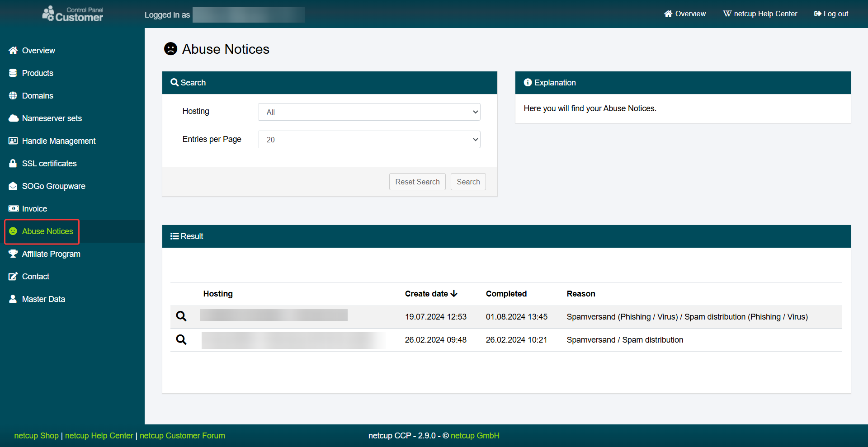Click the Handle Management ID card icon

click(x=13, y=141)
